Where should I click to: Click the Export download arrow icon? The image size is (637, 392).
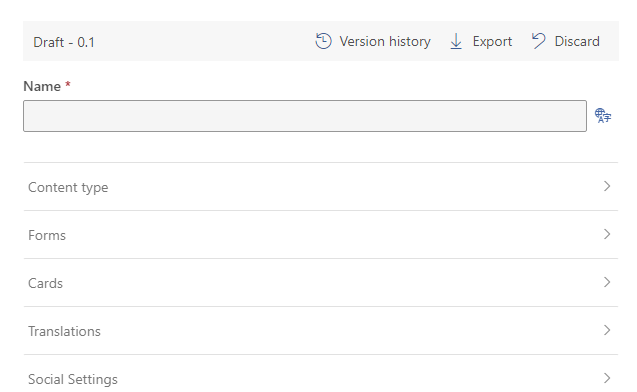pyautogui.click(x=456, y=41)
